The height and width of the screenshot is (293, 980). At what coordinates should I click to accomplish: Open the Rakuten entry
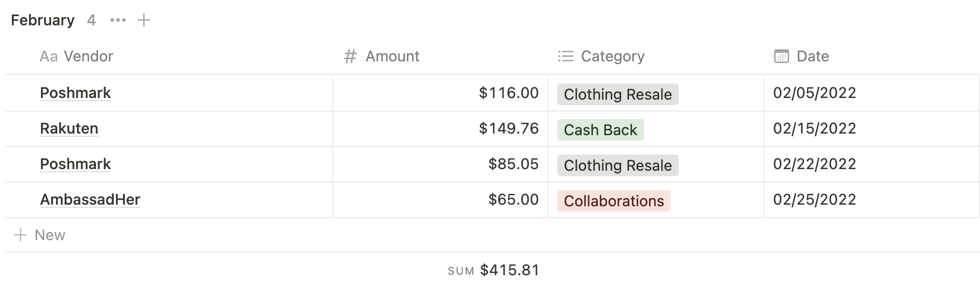pos(69,129)
